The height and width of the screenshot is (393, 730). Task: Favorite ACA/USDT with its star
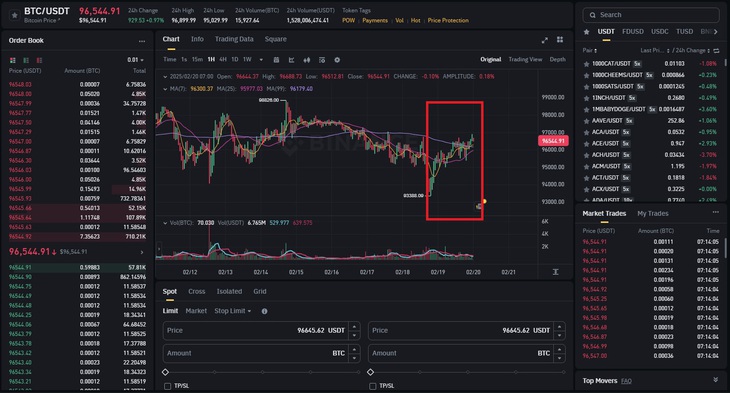pyautogui.click(x=587, y=132)
